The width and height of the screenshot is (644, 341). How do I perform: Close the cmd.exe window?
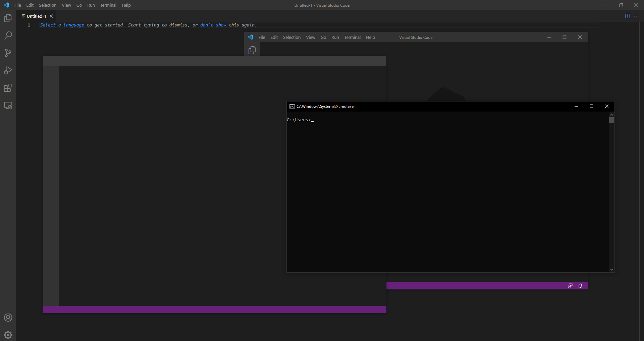[x=607, y=106]
